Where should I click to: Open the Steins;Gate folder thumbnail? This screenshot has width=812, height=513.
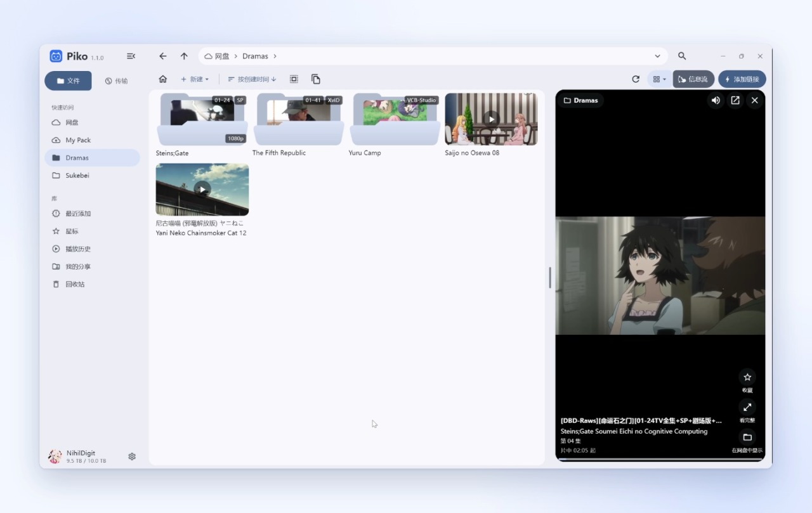coord(202,119)
